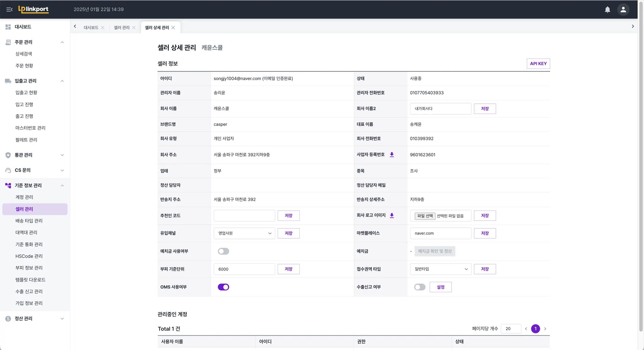Download the company logo image

click(392, 215)
